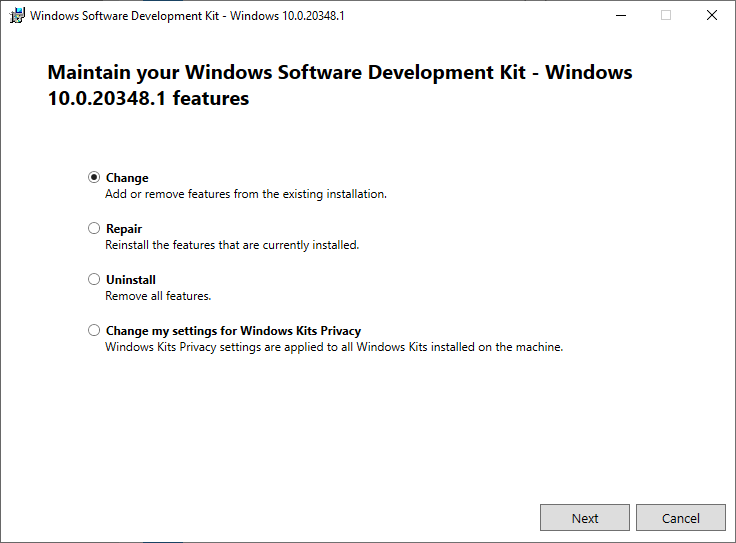Click the window title text in title bar
Viewport: 736px width, 543px height.
click(x=187, y=16)
